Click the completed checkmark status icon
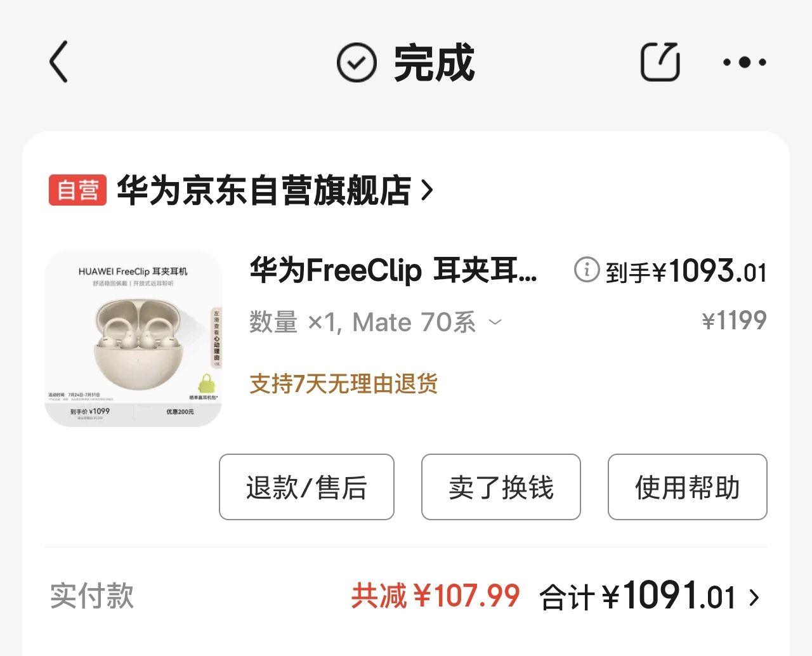The image size is (812, 656). tap(356, 62)
